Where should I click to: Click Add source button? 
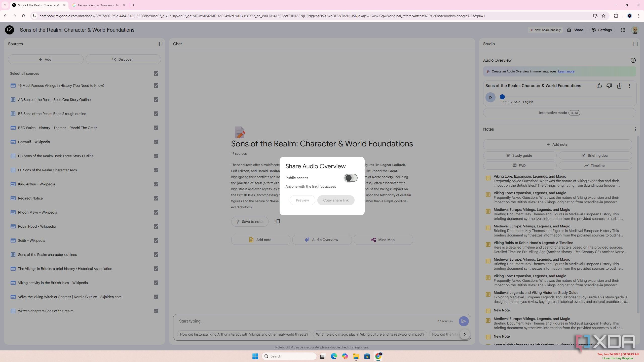coord(46,59)
